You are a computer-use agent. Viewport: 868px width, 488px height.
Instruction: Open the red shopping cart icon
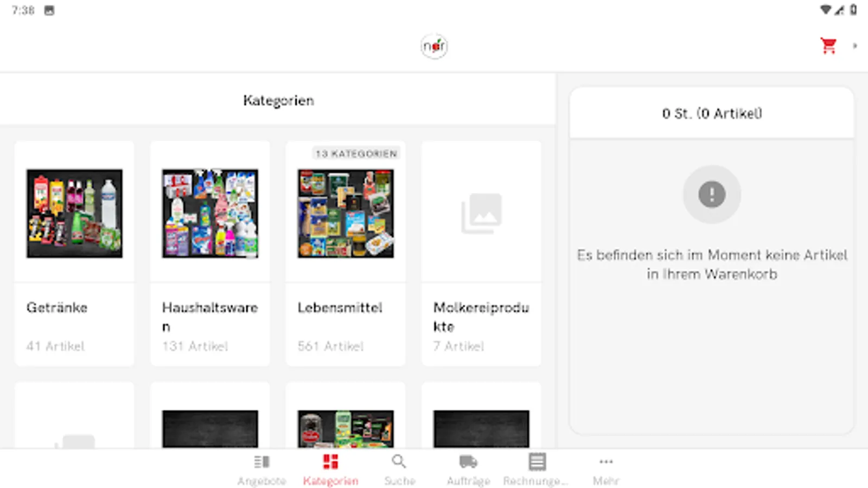pos(828,46)
